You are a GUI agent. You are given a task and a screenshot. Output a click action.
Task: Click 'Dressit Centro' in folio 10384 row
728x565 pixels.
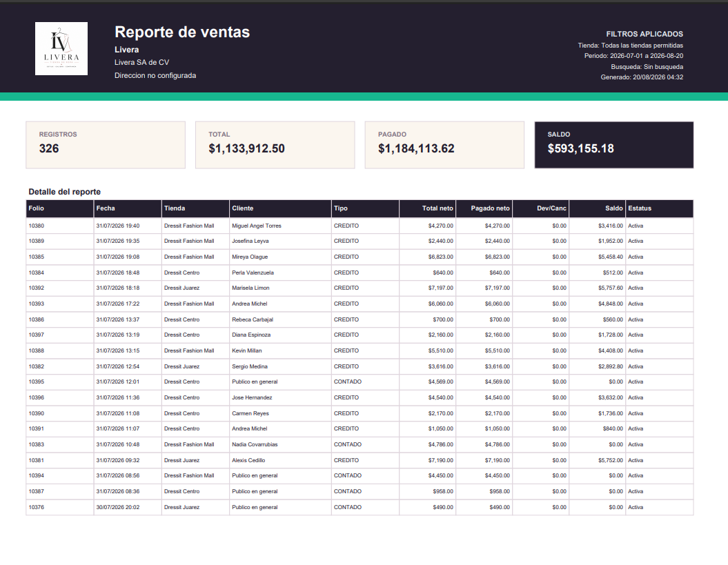(181, 272)
